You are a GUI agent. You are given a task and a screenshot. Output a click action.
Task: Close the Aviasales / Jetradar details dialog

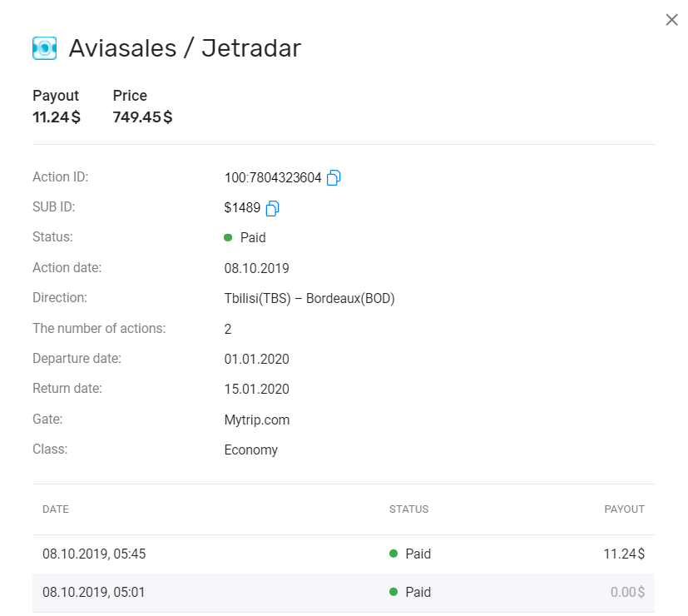point(671,20)
